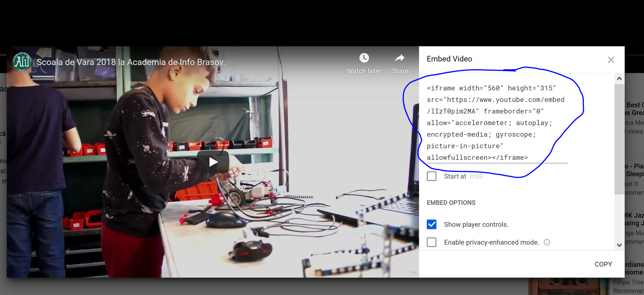Enable privacy-enhanced mode checkbox
Screen dimensions: 644x295
[x=431, y=242]
